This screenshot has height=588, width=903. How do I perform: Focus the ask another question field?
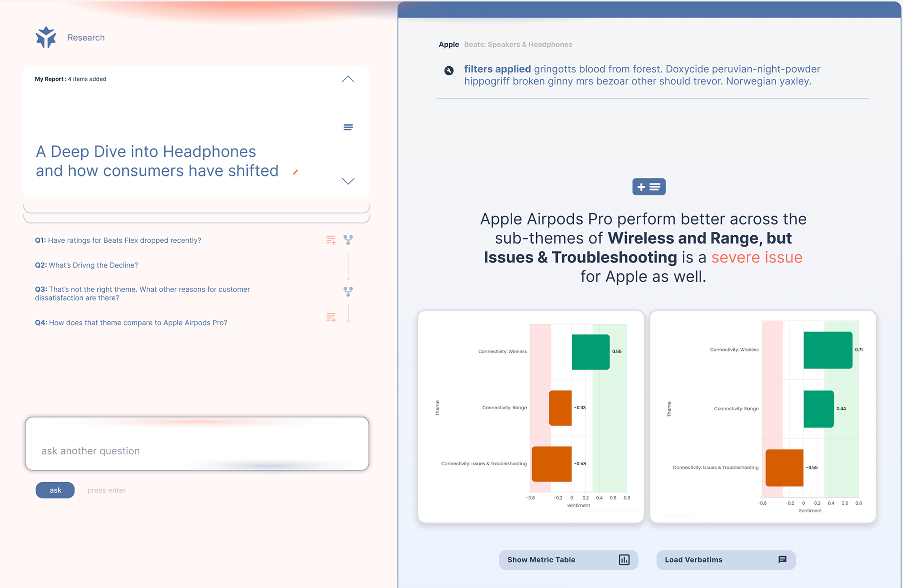click(197, 444)
